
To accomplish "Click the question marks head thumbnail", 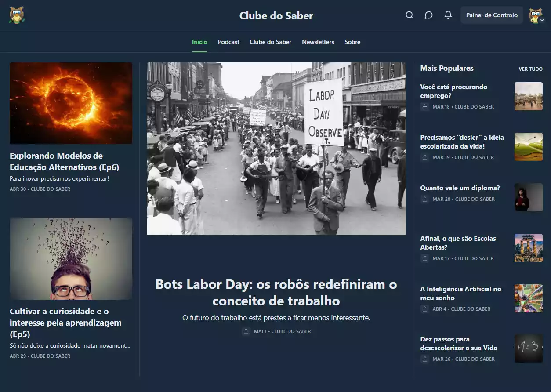I will point(71,258).
